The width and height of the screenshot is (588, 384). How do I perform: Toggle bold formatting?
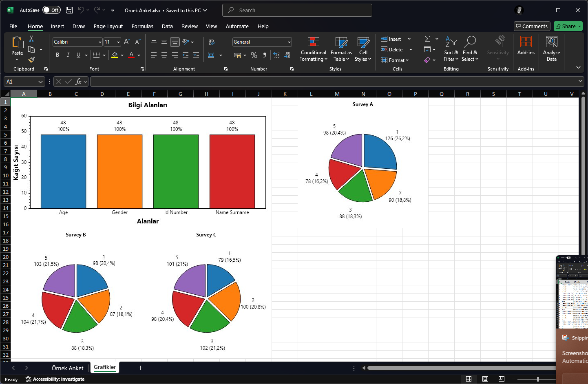pos(57,55)
